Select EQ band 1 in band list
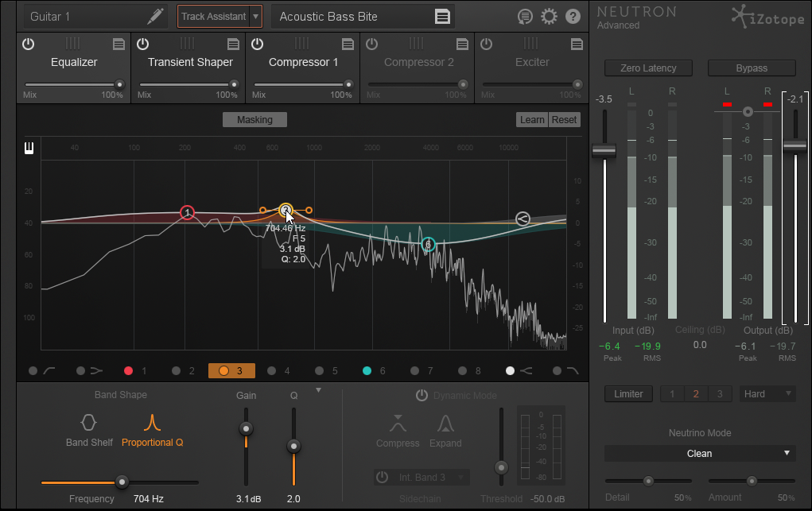812x511 pixels. 135,370
